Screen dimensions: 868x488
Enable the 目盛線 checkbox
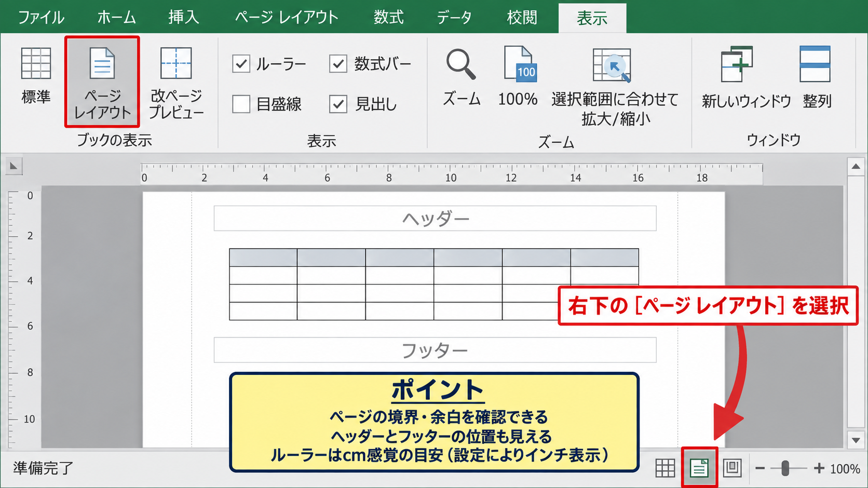tap(241, 104)
